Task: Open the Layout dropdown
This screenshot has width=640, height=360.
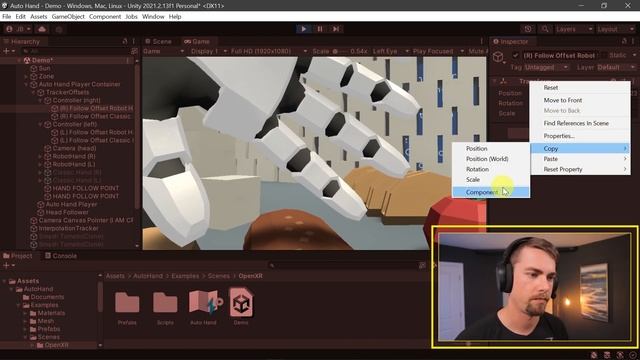Action: click(615, 29)
